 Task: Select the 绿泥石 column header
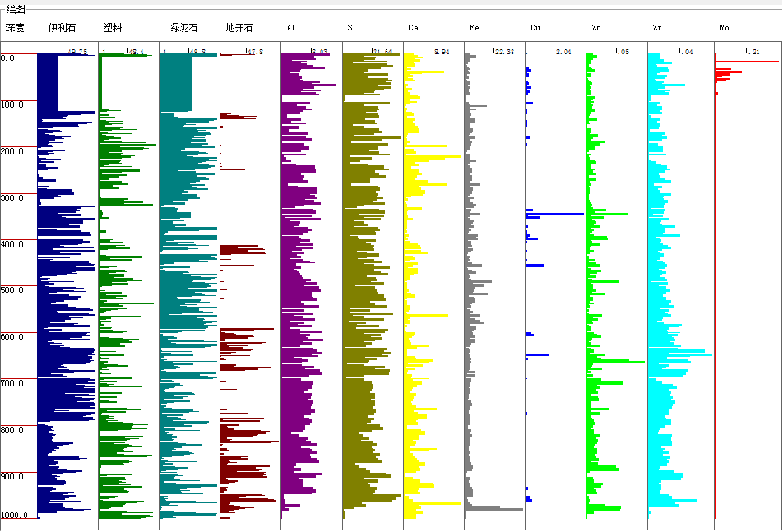tap(184, 28)
